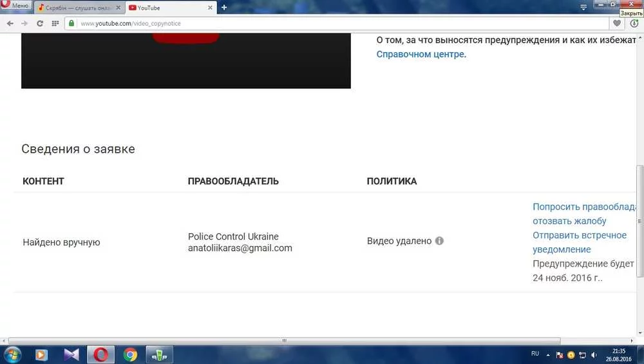This screenshot has width=644, height=364.
Task: Click the green padlock security icon
Action: (x=71, y=23)
